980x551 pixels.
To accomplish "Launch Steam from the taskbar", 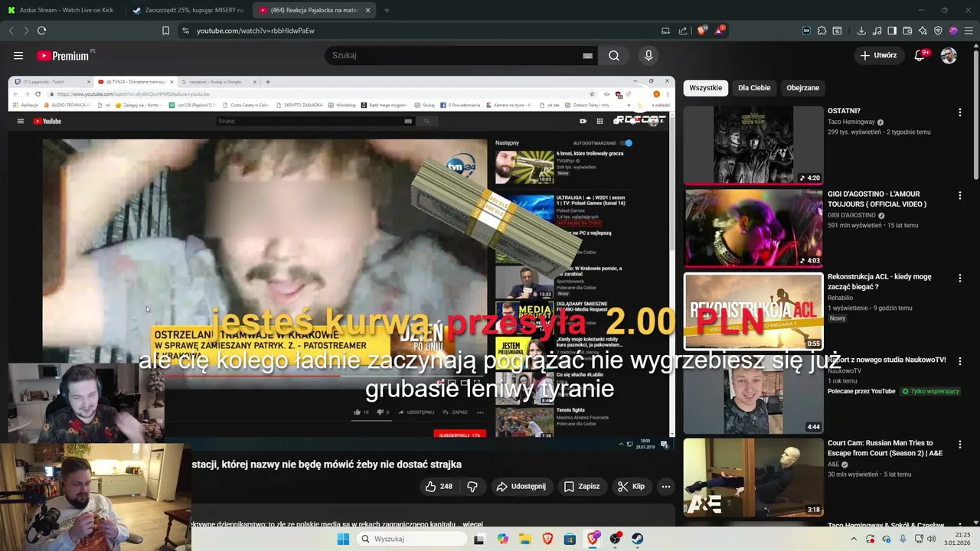I will 637,539.
